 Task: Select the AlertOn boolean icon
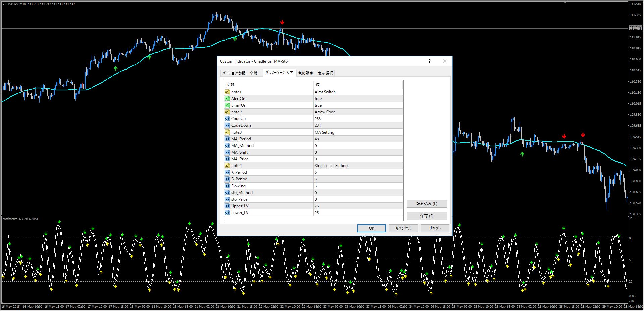point(227,99)
